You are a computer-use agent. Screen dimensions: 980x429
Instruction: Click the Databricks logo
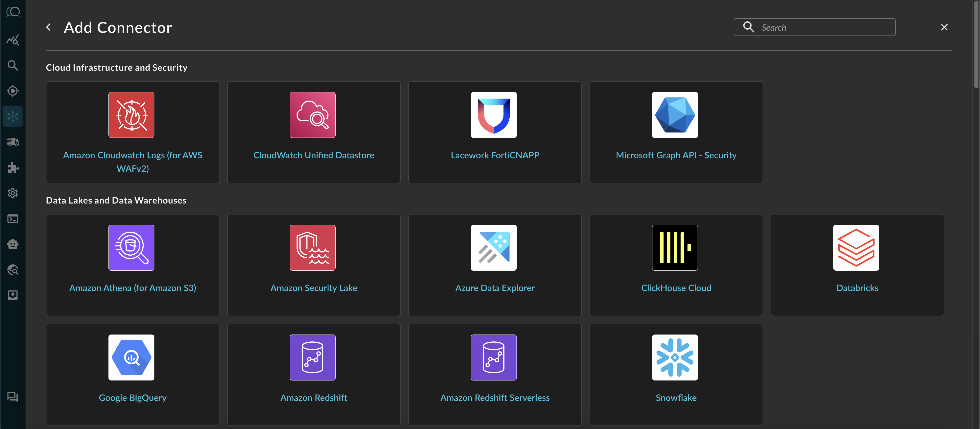click(x=856, y=247)
